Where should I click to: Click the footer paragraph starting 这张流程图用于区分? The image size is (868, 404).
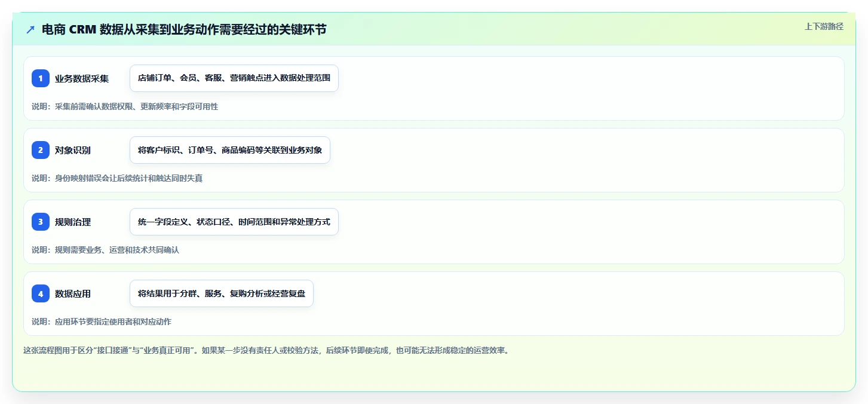pyautogui.click(x=266, y=350)
